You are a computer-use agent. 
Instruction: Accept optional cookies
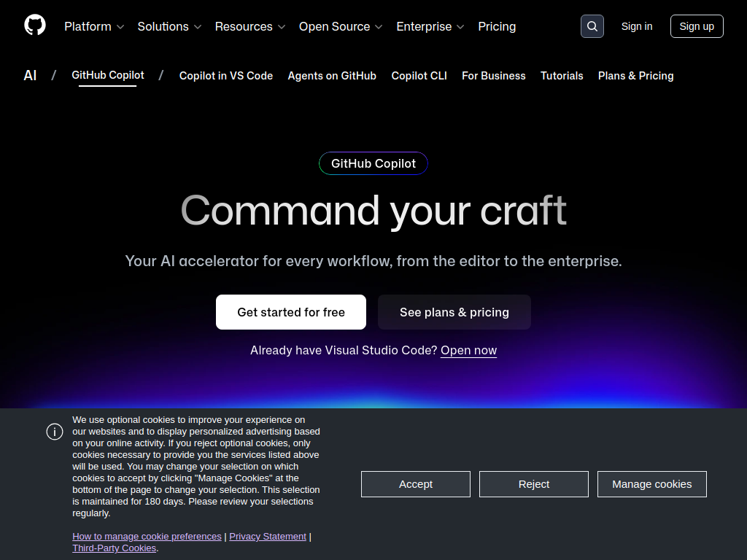[x=416, y=484]
